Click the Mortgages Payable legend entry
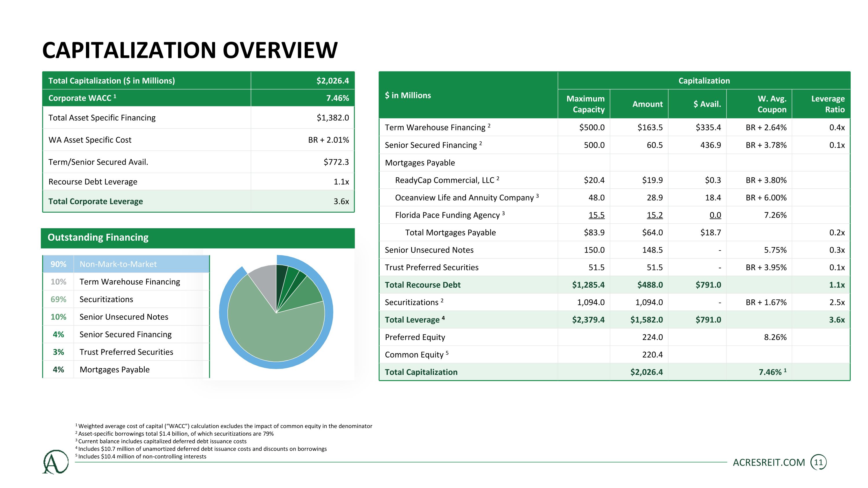 coord(114,369)
